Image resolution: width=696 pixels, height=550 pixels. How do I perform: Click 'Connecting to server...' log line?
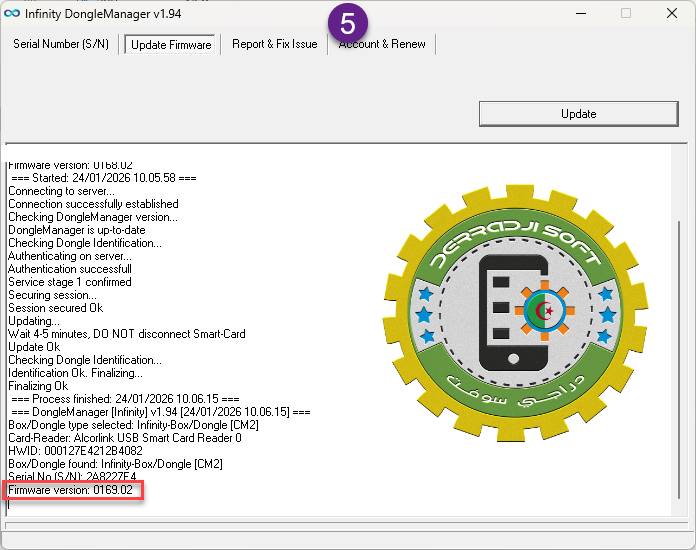click(x=61, y=191)
